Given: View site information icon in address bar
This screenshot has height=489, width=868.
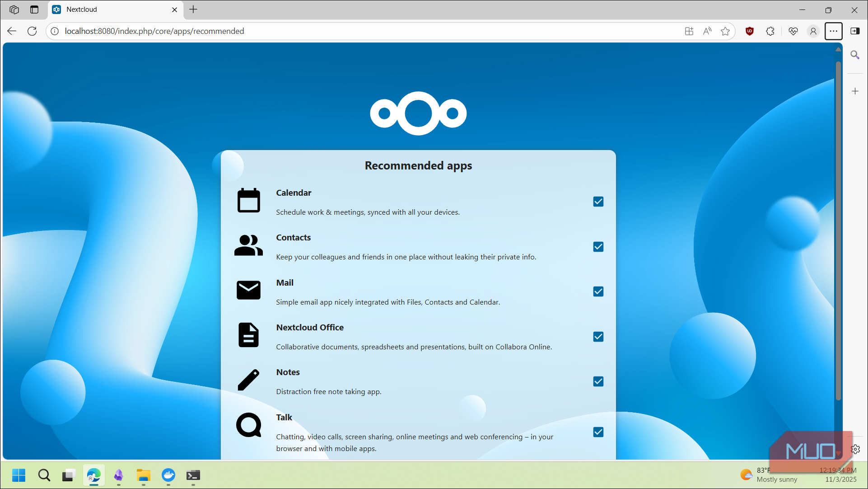Looking at the screenshot, I should click(55, 31).
